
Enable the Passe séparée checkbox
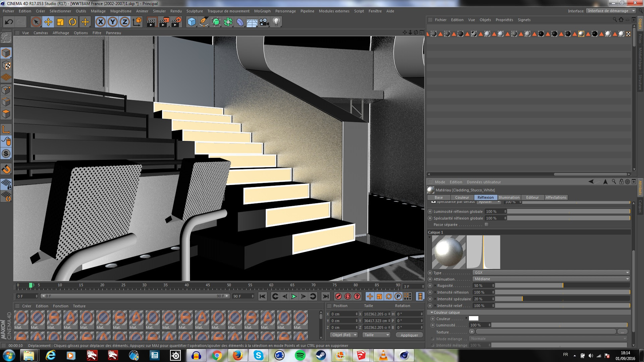(486, 225)
